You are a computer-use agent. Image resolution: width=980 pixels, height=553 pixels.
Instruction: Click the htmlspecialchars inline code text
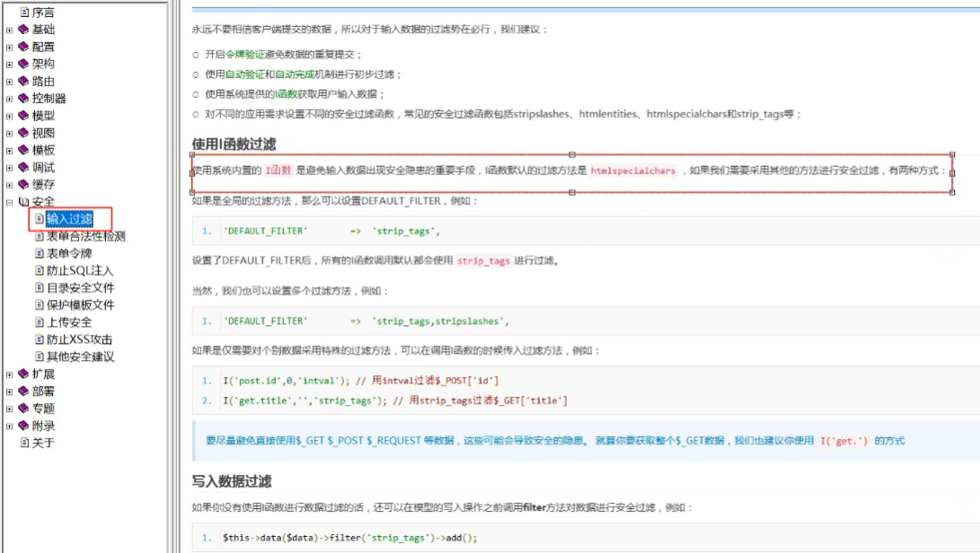coord(633,171)
